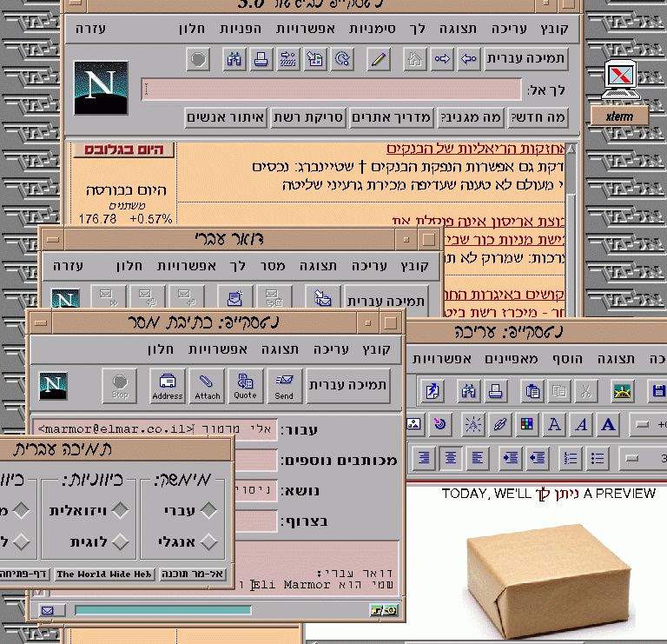Screen dimensions: 667x644
Task: Click the numbered list icon in editor
Action: (570, 458)
